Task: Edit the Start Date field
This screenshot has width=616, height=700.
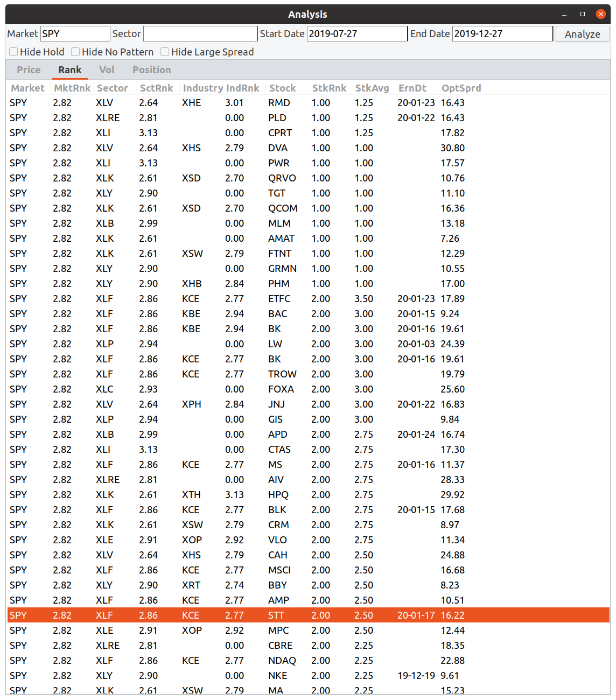Action: tap(357, 33)
